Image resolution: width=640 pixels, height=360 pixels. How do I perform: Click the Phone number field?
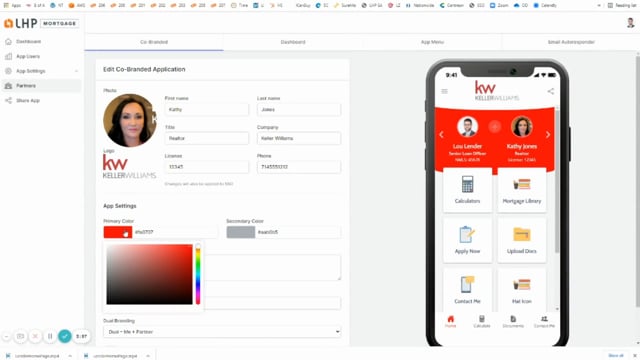click(299, 167)
